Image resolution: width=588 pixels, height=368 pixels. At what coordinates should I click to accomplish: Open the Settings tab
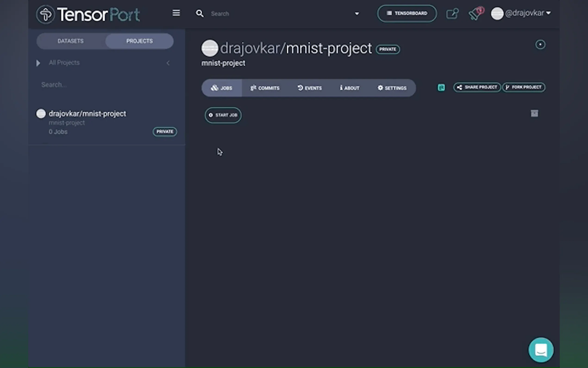pos(392,88)
